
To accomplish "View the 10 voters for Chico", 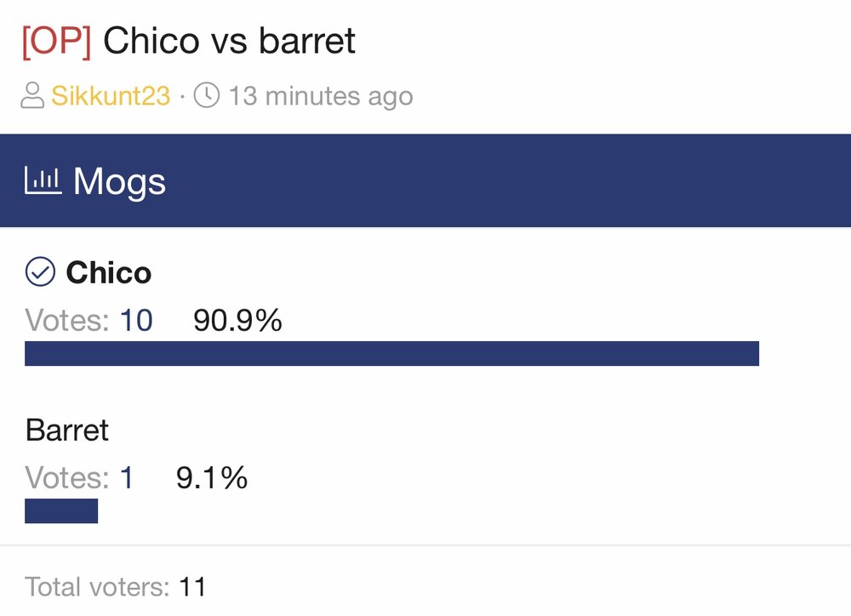I will click(136, 321).
